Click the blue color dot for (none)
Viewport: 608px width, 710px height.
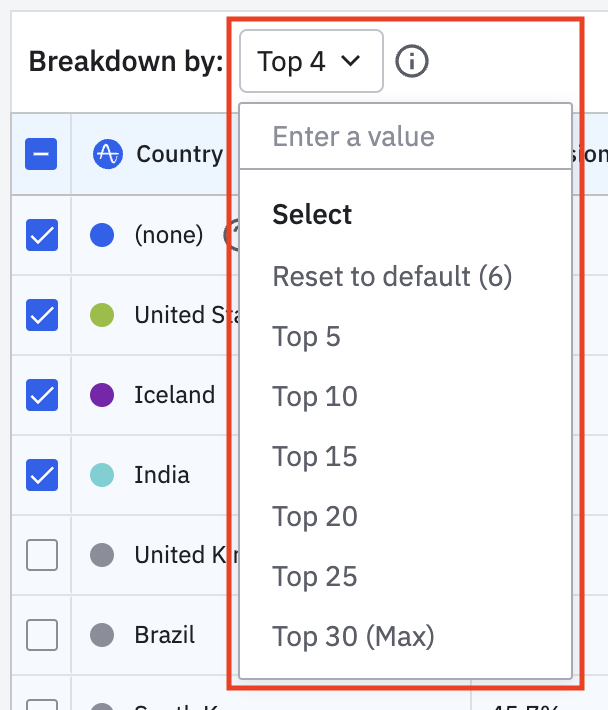coord(102,235)
